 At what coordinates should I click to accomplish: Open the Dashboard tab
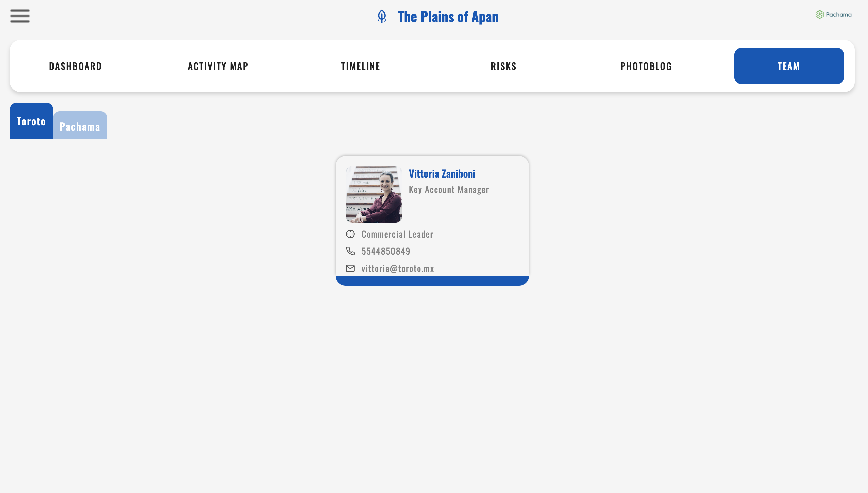75,66
